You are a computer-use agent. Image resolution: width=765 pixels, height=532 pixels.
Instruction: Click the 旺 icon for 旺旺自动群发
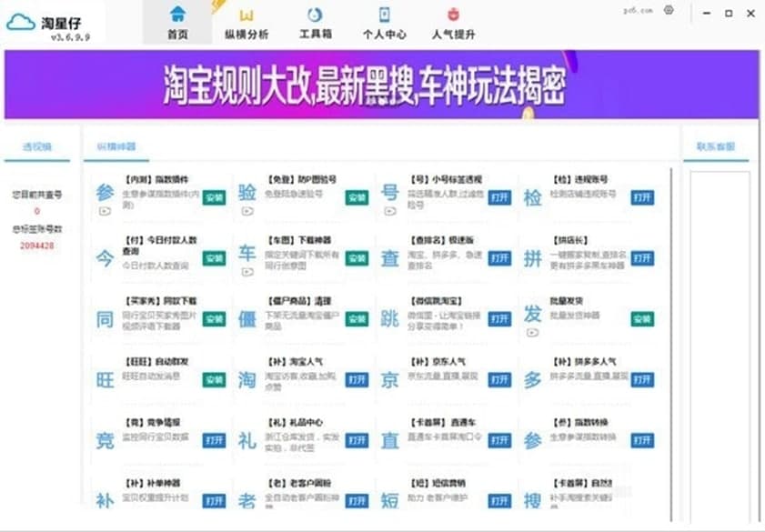[105, 380]
